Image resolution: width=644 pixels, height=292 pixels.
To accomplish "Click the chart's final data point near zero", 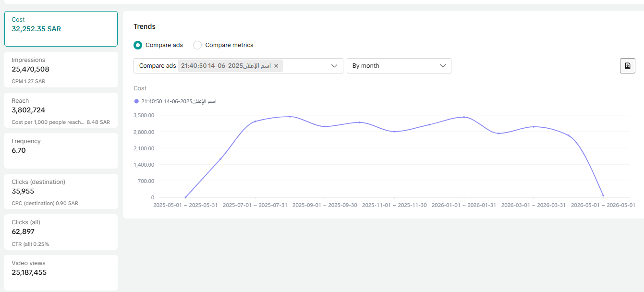I will click(x=603, y=195).
